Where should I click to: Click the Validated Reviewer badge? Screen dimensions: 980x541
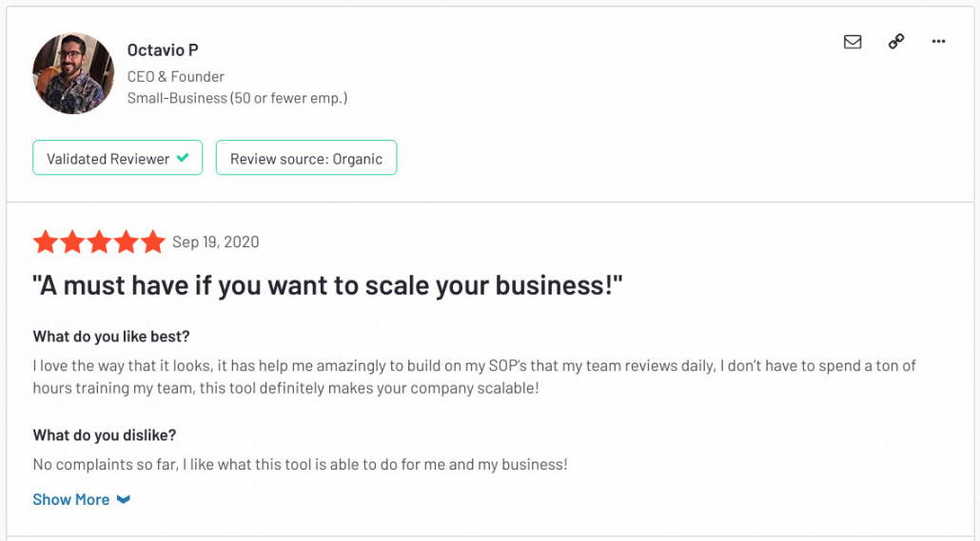(x=117, y=158)
